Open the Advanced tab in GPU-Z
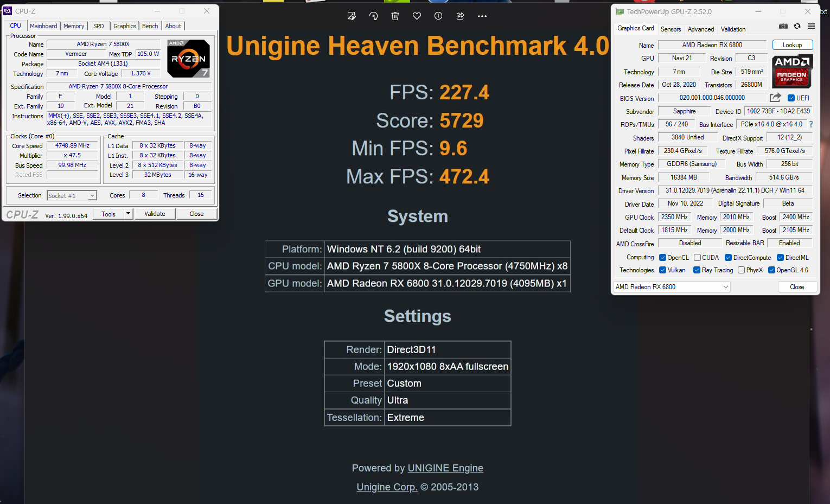This screenshot has height=504, width=830. tap(701, 29)
